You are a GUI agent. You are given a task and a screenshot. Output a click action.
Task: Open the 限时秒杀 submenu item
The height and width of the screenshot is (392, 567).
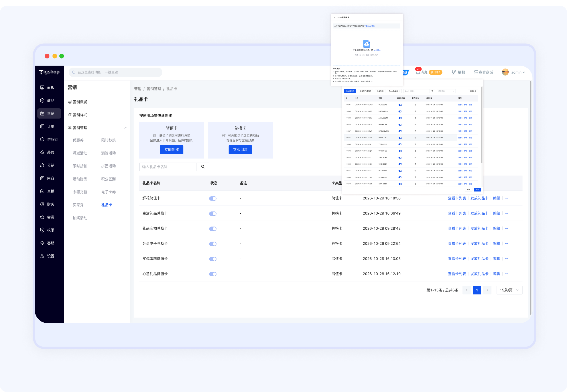coord(108,140)
